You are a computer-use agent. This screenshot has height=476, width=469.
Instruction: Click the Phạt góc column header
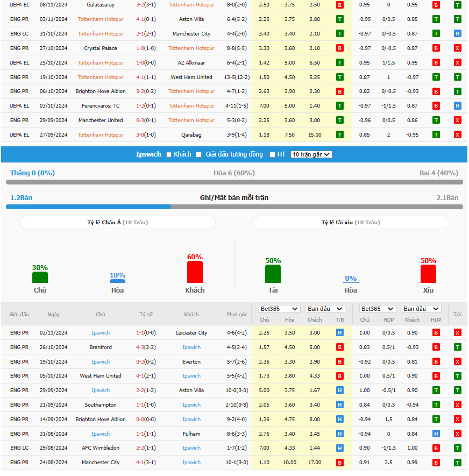click(237, 315)
